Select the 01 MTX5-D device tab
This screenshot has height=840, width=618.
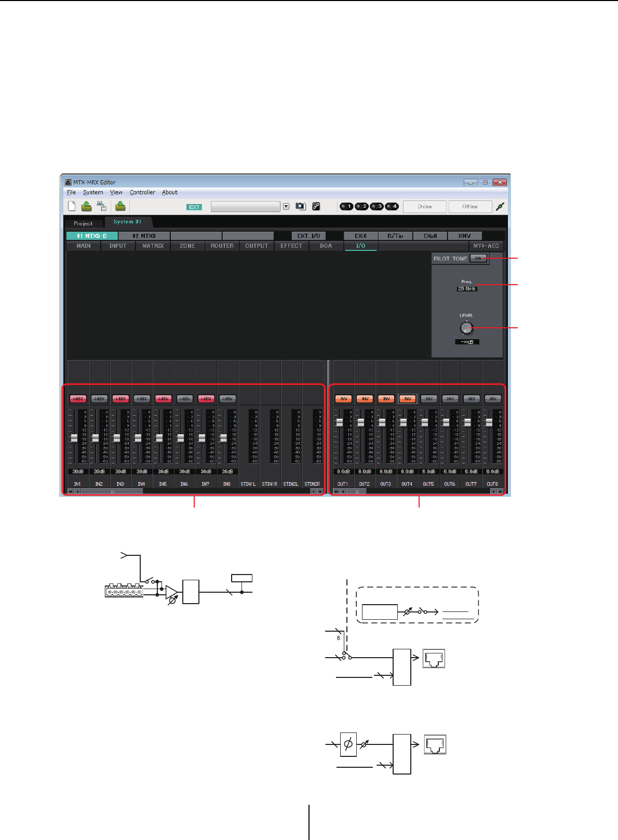click(x=92, y=236)
